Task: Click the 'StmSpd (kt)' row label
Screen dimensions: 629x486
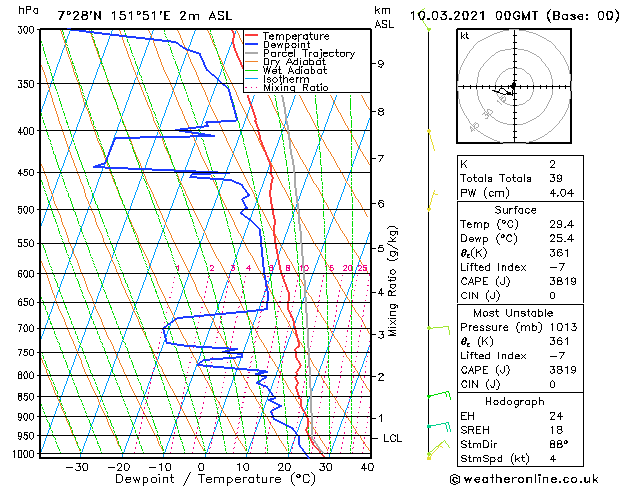Action: tap(495, 459)
